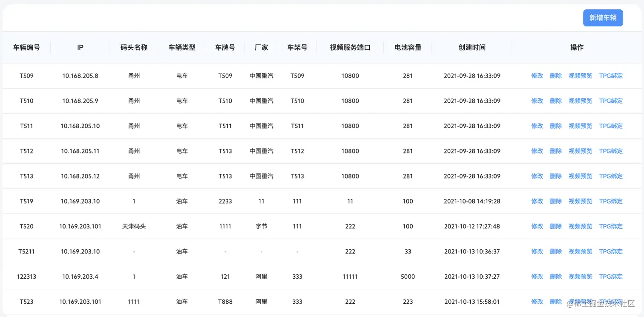The image size is (644, 317).
Task: Click 删除 in the T5211 row
Action: (556, 252)
